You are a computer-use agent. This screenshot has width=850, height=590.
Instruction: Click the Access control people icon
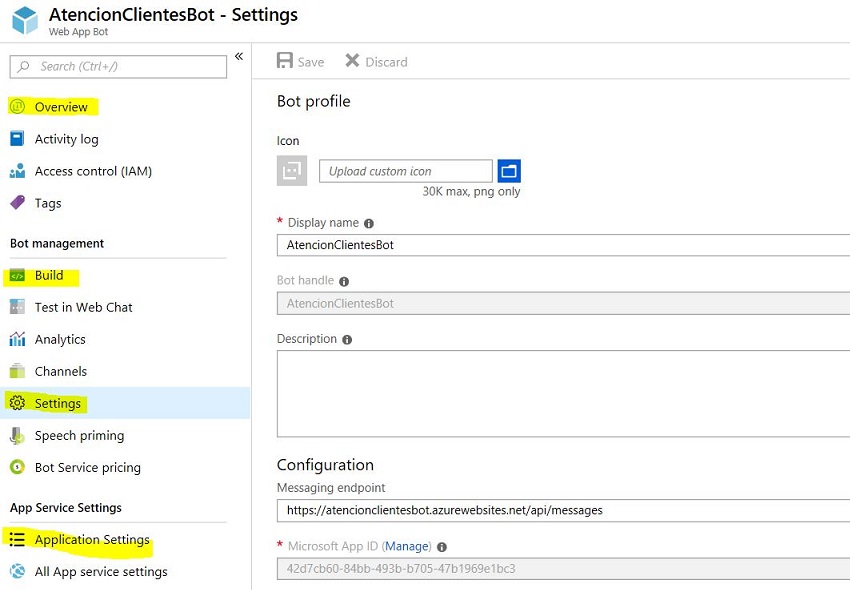[x=17, y=171]
